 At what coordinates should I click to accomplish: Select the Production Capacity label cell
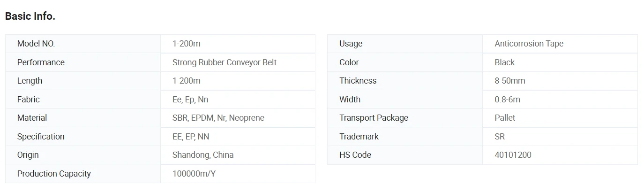click(83, 174)
